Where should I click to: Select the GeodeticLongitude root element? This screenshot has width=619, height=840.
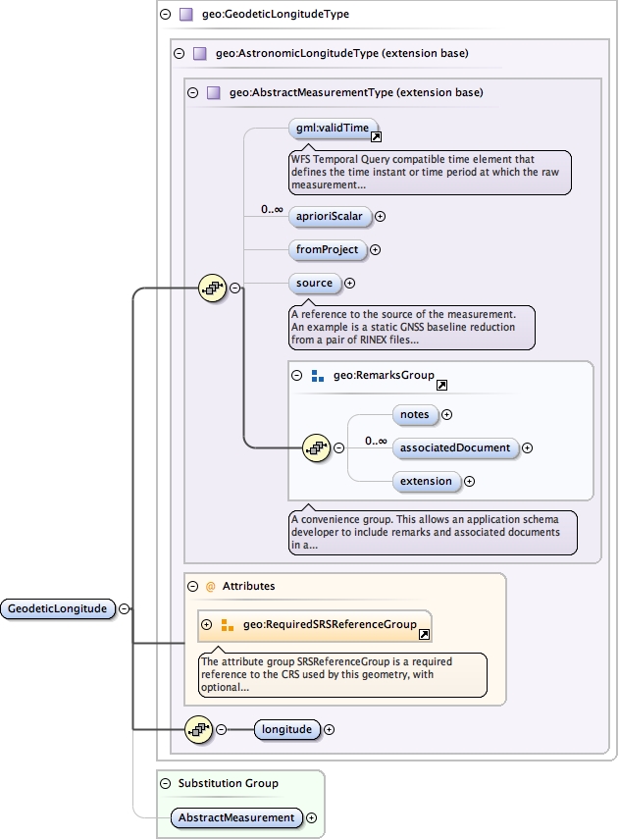[x=58, y=609]
